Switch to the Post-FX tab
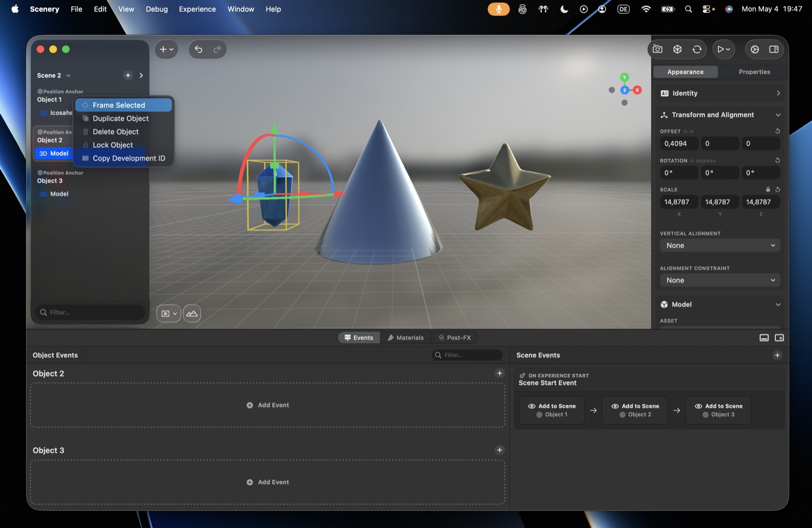Image resolution: width=812 pixels, height=528 pixels. (455, 338)
